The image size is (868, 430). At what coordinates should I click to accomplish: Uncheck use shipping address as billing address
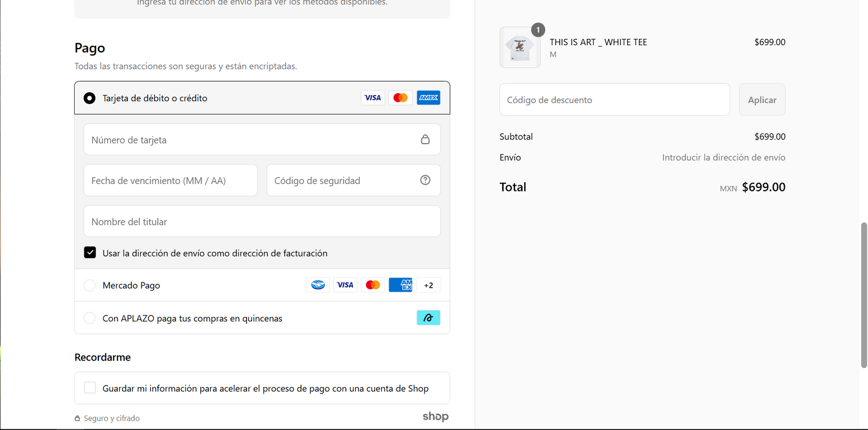click(x=90, y=253)
